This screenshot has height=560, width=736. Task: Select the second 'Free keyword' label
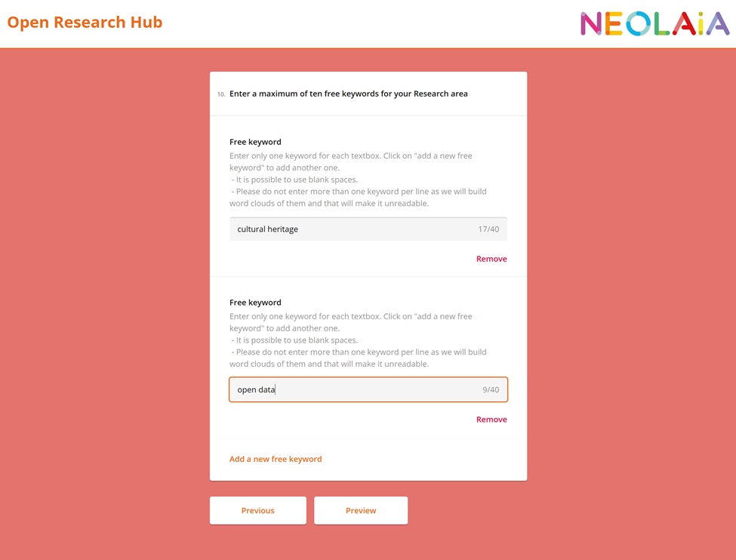pos(255,303)
